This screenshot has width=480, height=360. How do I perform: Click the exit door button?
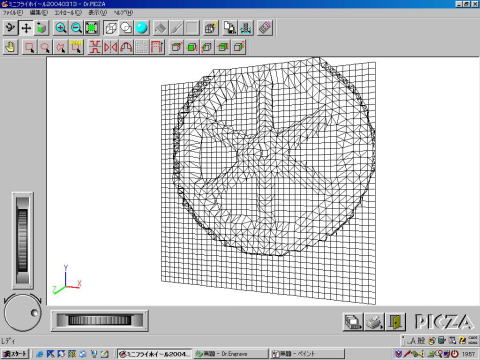click(395, 322)
